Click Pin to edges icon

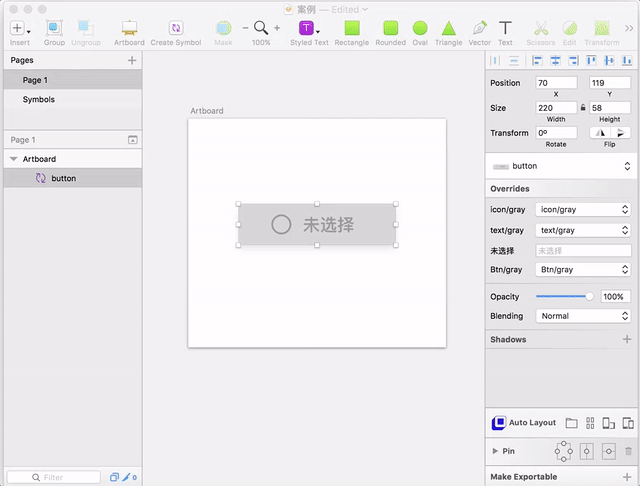point(564,451)
